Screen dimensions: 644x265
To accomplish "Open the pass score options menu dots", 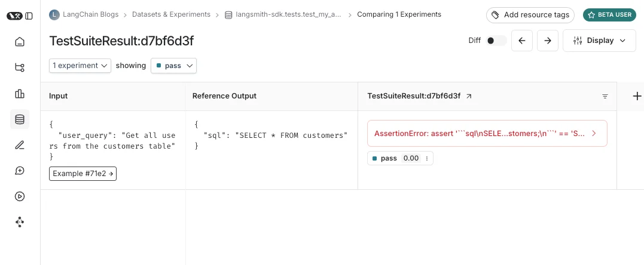I will click(x=427, y=158).
